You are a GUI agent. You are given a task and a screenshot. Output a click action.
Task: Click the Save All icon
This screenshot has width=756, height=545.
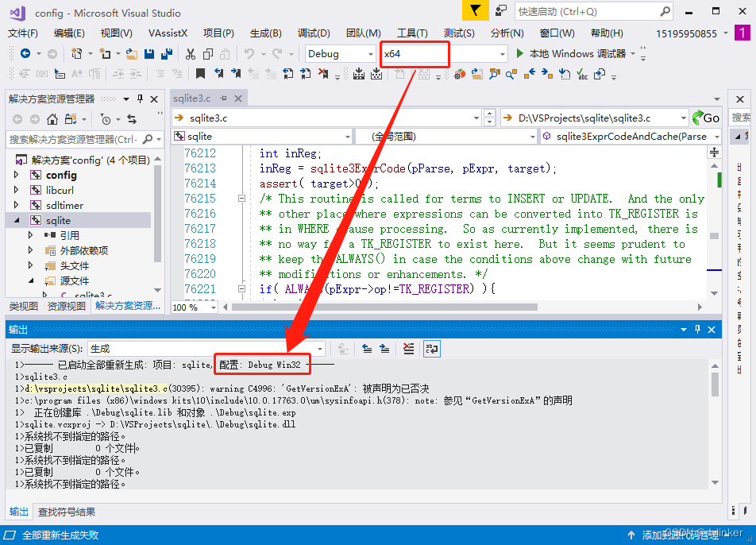pos(167,53)
